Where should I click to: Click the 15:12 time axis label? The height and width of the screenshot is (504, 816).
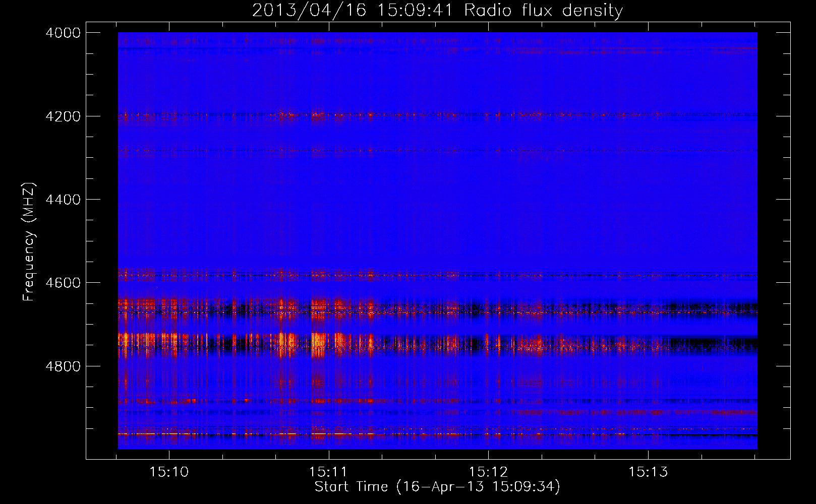coord(488,472)
